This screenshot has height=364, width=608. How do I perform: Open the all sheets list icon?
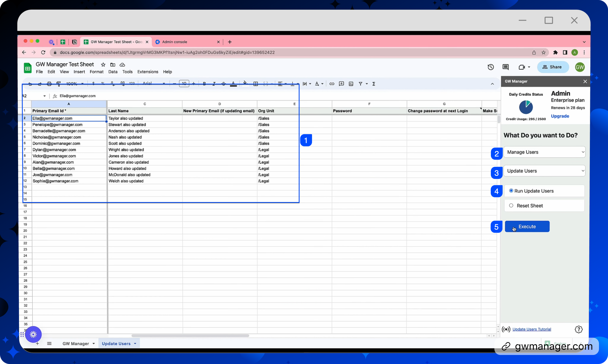[x=49, y=343]
